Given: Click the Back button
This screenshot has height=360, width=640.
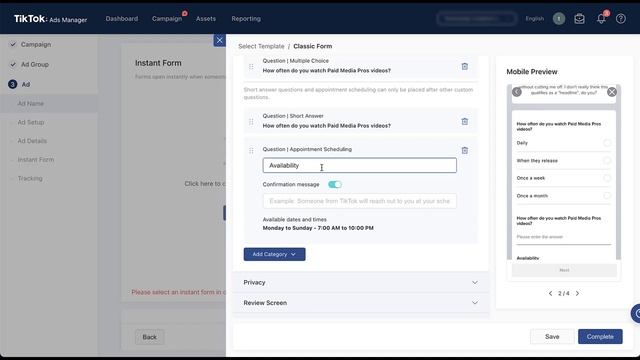Looking at the screenshot, I should pyautogui.click(x=149, y=337).
